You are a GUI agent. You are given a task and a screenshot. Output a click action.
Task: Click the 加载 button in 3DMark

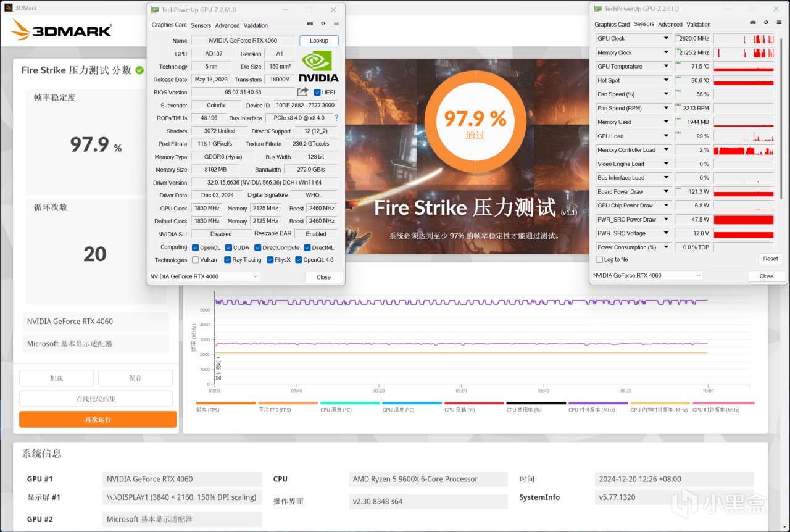pyautogui.click(x=57, y=378)
